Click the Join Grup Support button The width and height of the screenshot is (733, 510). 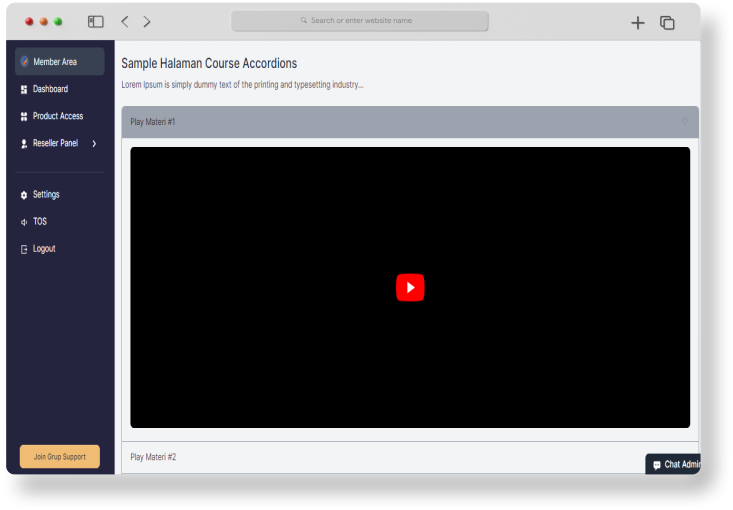click(x=60, y=457)
